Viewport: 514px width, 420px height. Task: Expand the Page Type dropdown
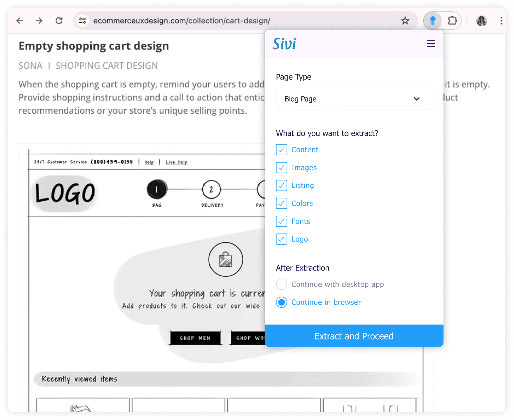[354, 99]
